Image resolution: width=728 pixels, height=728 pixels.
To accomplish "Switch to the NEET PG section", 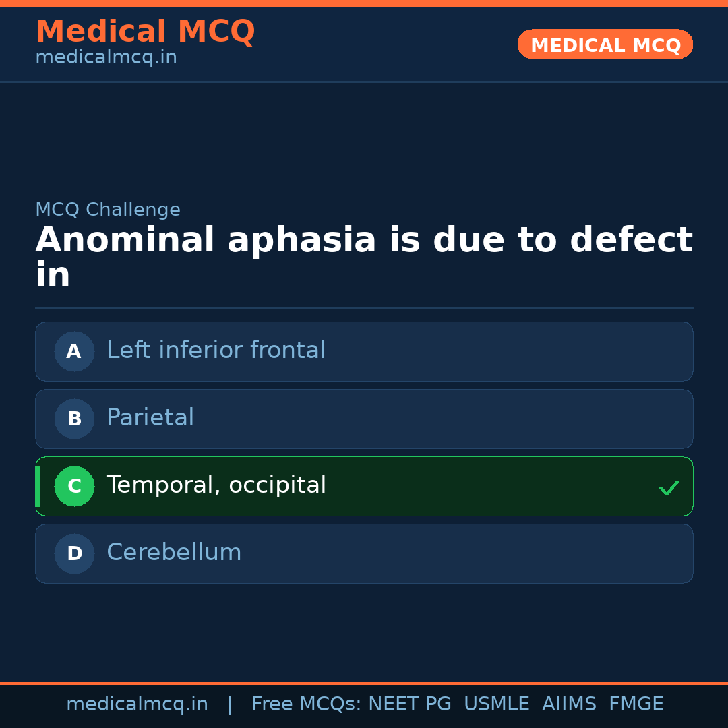I will [409, 703].
